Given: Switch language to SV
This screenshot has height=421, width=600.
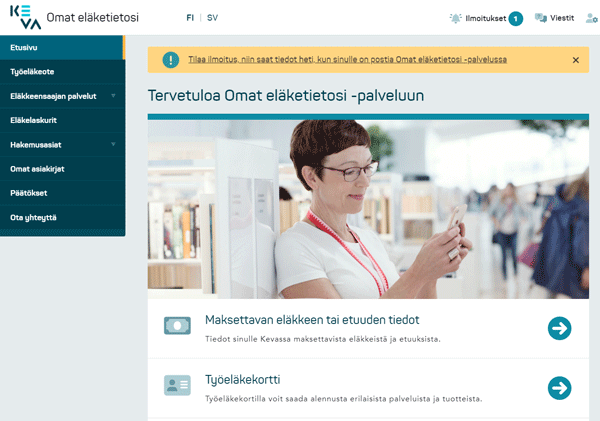Looking at the screenshot, I should coord(212,18).
